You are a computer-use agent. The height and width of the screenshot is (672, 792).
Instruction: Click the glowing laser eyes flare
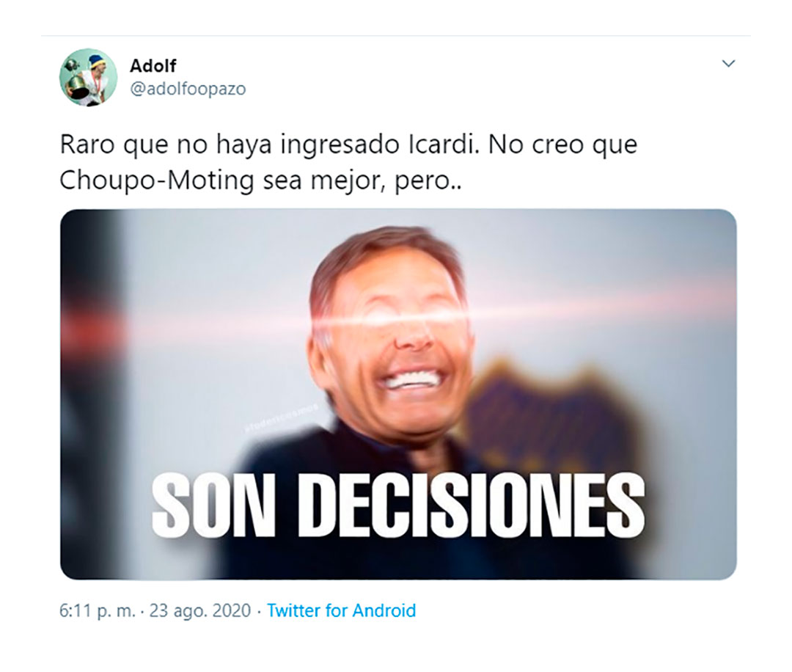(394, 319)
